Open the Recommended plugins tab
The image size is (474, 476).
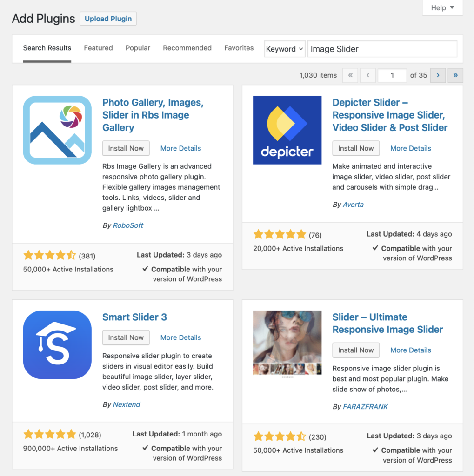pyautogui.click(x=187, y=48)
